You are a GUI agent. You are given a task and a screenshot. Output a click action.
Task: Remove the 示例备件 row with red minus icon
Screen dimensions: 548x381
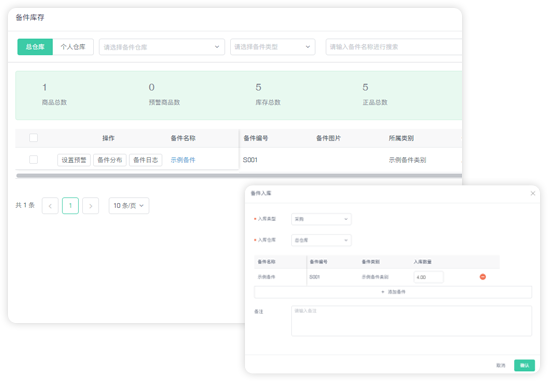tap(483, 277)
